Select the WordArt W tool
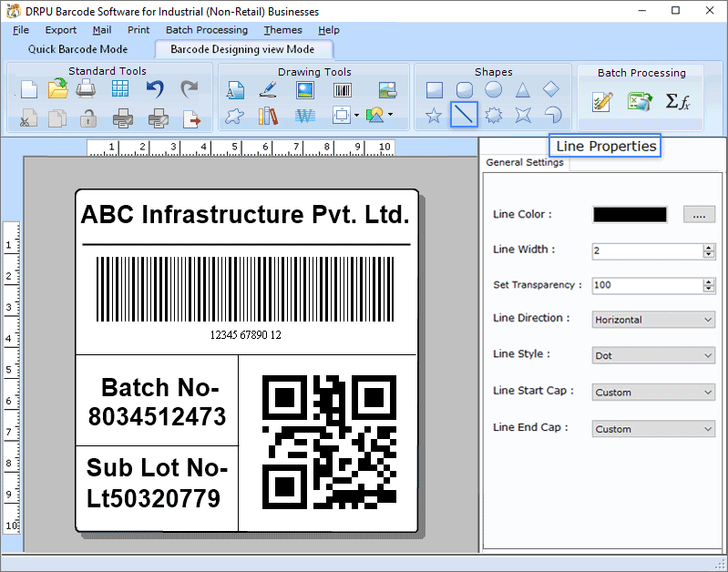Viewport: 728px width, 572px height. coord(305,116)
